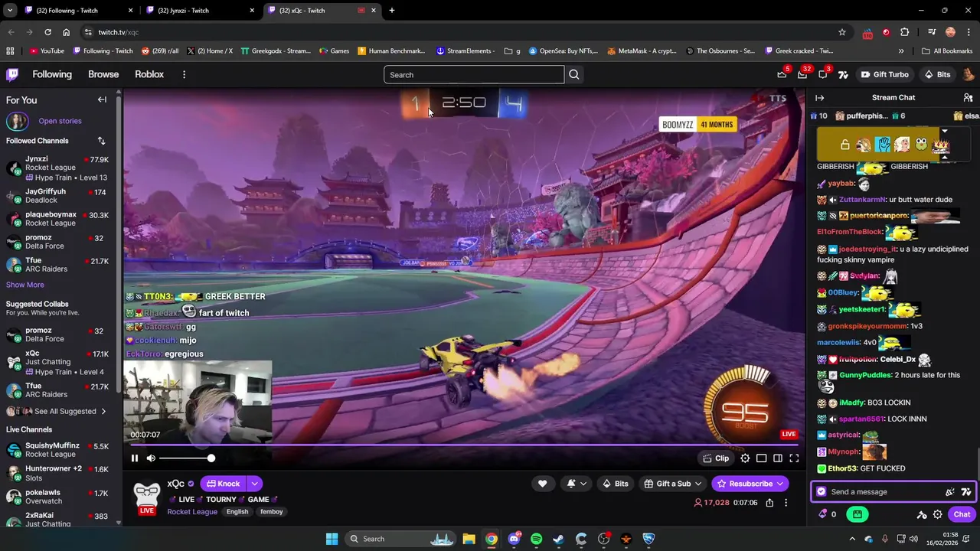Switch to Jynxzi Twitch browser tab

click(198, 11)
